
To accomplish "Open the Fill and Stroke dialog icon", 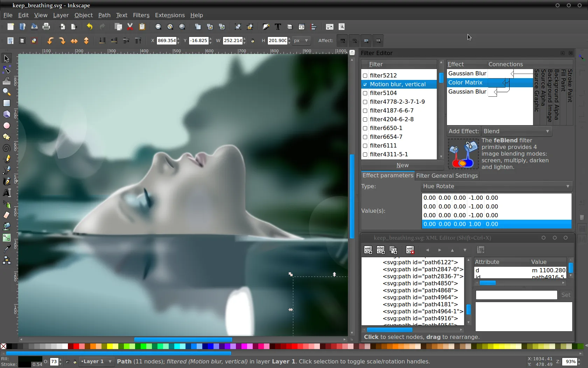I will 266,27.
